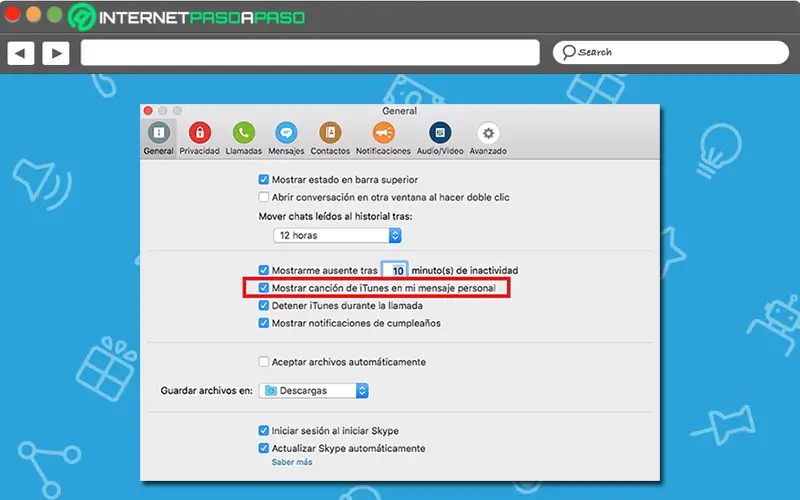Click the browser forward arrow button

[x=56, y=53]
